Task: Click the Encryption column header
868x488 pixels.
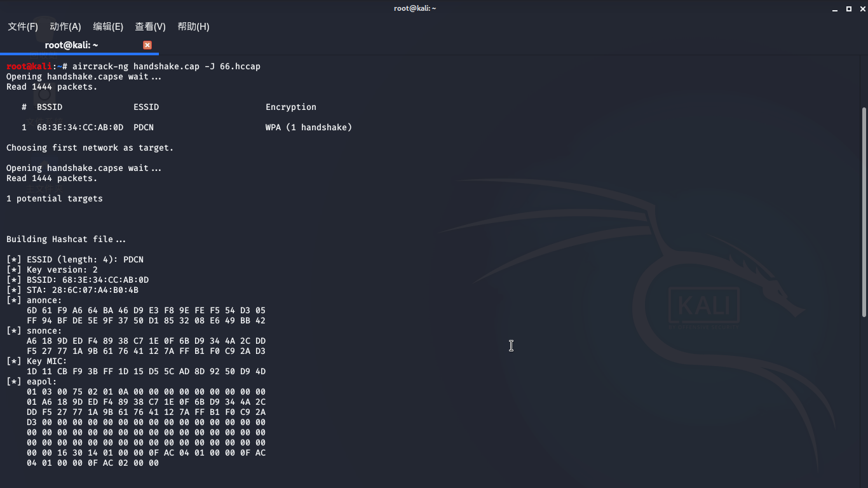Action: (291, 107)
